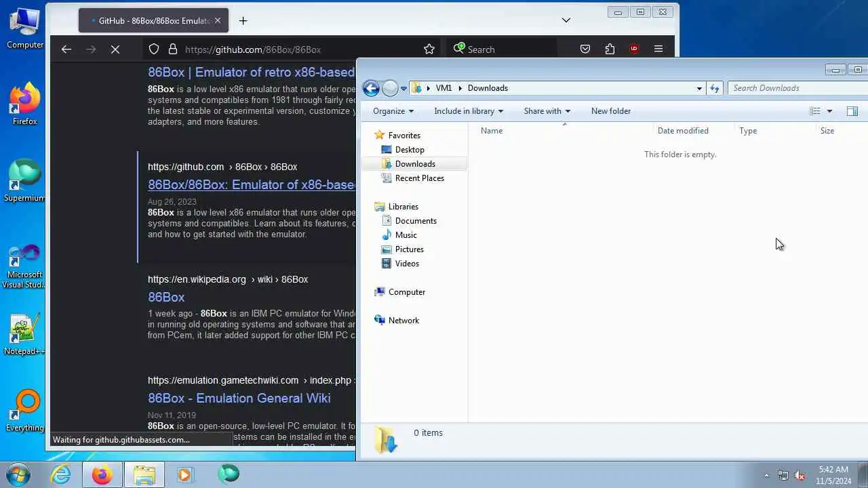Open the change view options dropdown arrow
Image resolution: width=868 pixels, height=488 pixels.
pyautogui.click(x=829, y=111)
